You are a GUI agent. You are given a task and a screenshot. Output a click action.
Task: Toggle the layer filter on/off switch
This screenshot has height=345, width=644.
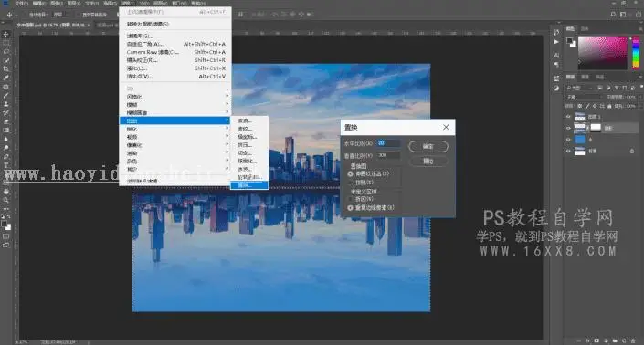point(641,87)
